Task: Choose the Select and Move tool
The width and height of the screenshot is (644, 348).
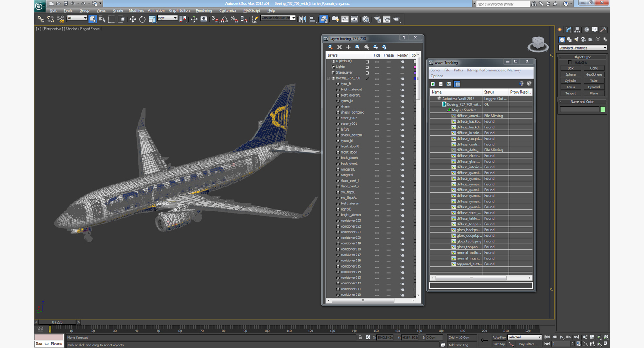Action: pos(133,19)
